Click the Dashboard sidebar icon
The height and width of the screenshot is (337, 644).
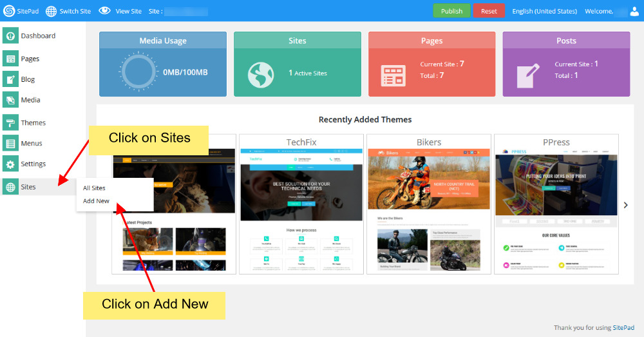10,35
